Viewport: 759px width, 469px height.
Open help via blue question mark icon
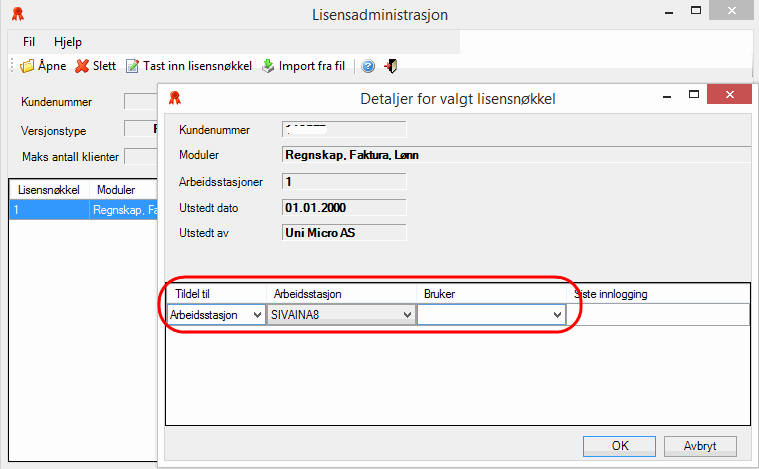pos(368,67)
